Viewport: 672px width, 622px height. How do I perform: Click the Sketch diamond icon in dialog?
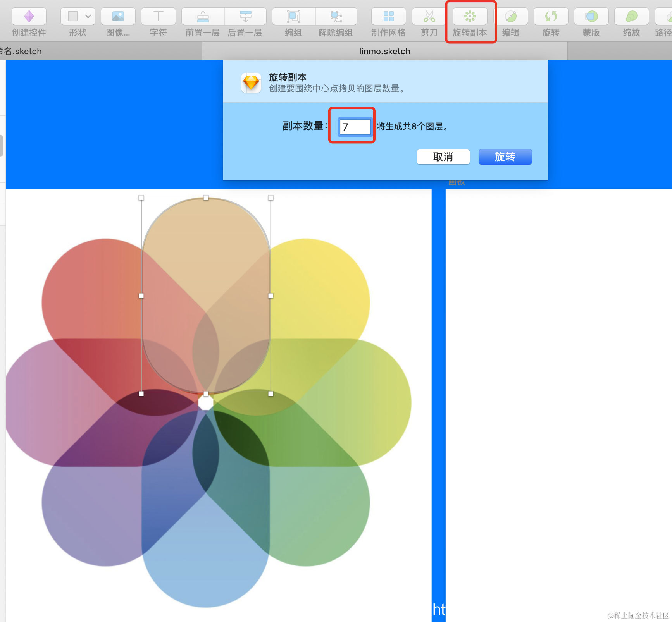251,83
